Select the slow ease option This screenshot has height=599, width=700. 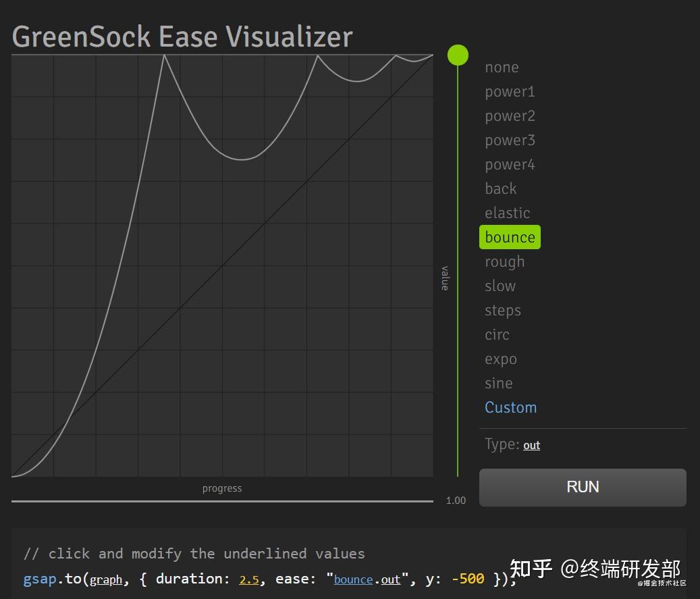tap(500, 286)
